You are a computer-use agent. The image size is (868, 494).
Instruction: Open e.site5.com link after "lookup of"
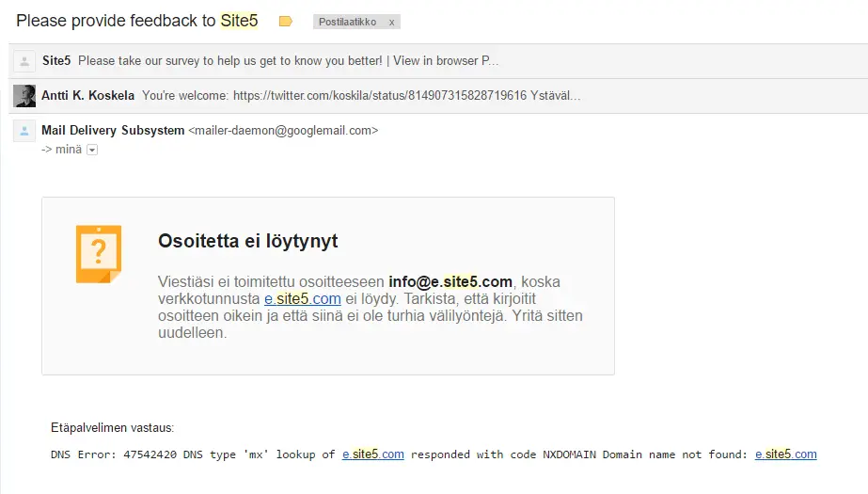(x=373, y=454)
